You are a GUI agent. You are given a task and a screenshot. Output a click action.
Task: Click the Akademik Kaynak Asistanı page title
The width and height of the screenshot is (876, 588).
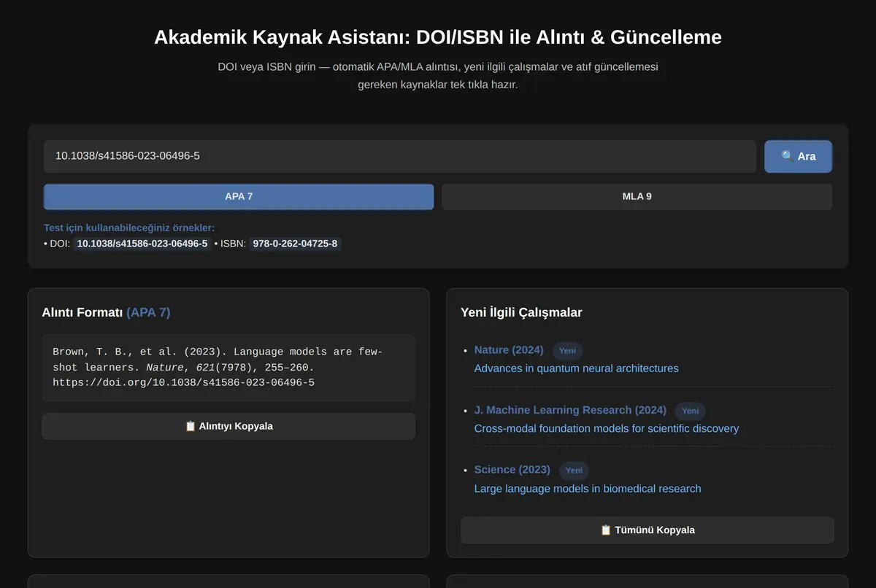438,37
